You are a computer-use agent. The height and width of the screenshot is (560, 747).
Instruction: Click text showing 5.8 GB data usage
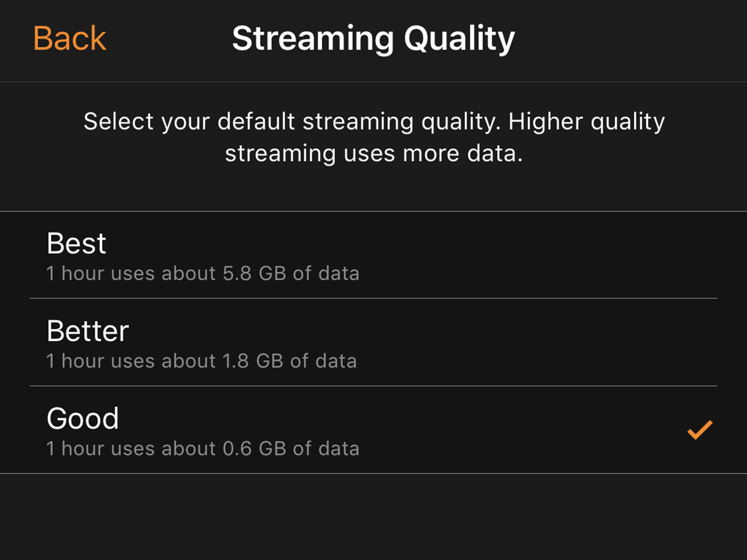point(202,273)
